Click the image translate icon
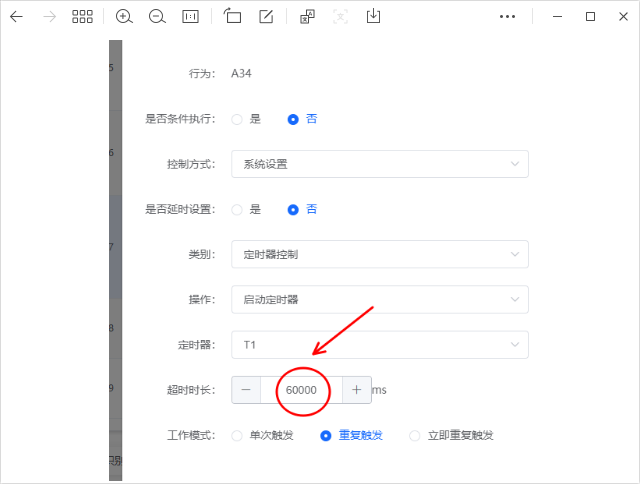Screen dimensions: 640x484 coord(307,17)
